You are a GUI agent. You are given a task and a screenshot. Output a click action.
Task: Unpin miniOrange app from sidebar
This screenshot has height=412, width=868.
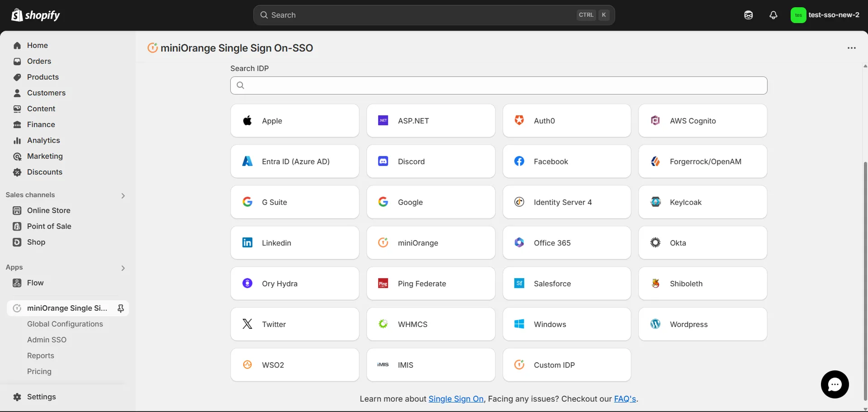pyautogui.click(x=121, y=308)
